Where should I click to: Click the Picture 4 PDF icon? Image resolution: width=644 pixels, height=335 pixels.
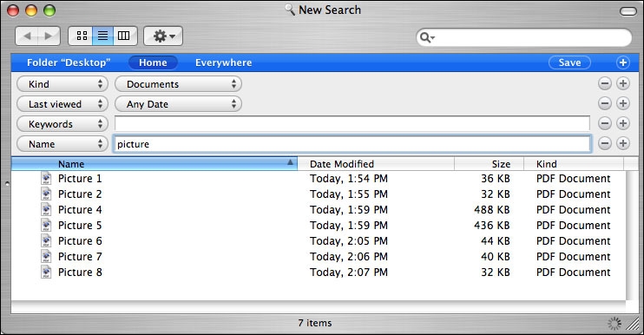point(46,210)
